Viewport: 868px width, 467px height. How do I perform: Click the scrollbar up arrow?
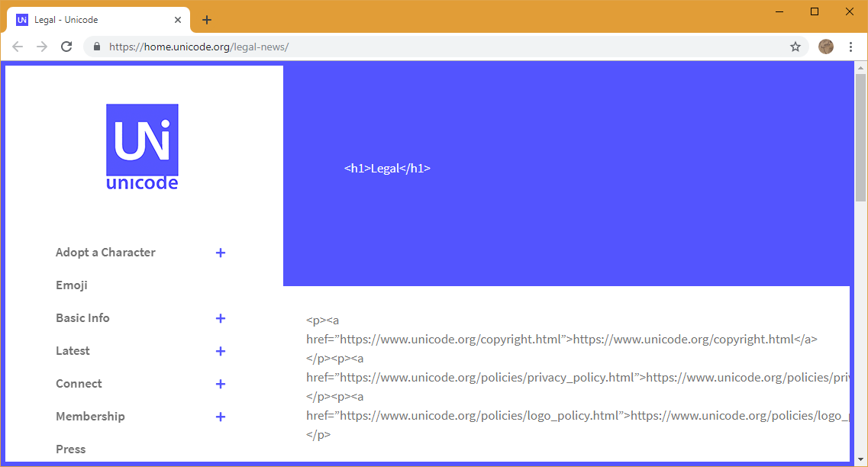pyautogui.click(x=860, y=68)
